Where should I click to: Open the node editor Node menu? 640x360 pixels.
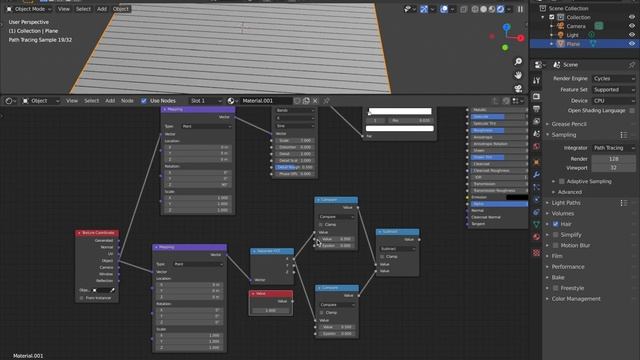click(x=127, y=101)
